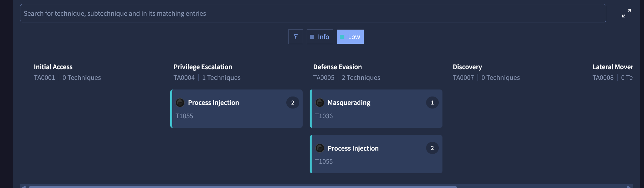This screenshot has width=644, height=188.
Task: Click the count badge on Masquerading
Action: 432,103
